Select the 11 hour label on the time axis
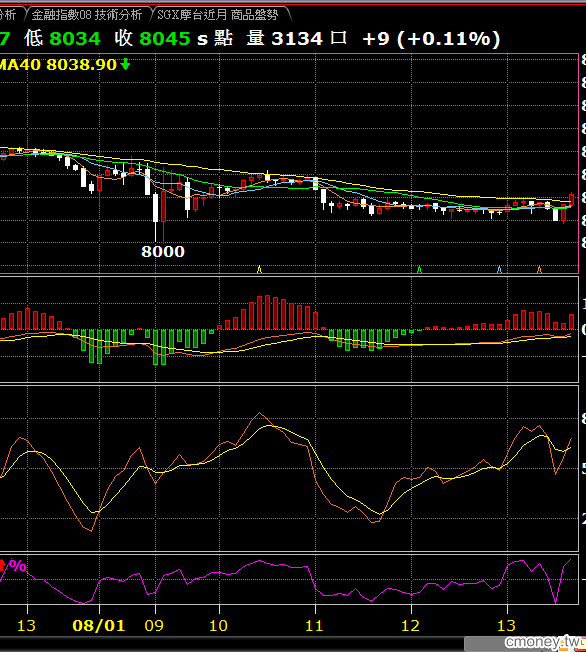 coord(314,625)
